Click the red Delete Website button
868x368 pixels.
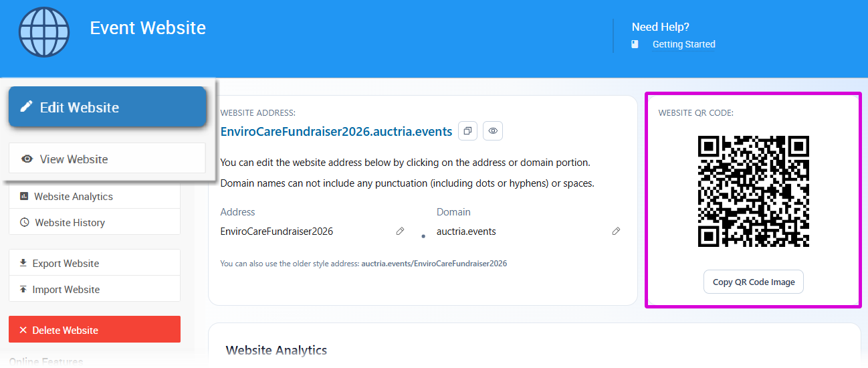[x=94, y=330]
